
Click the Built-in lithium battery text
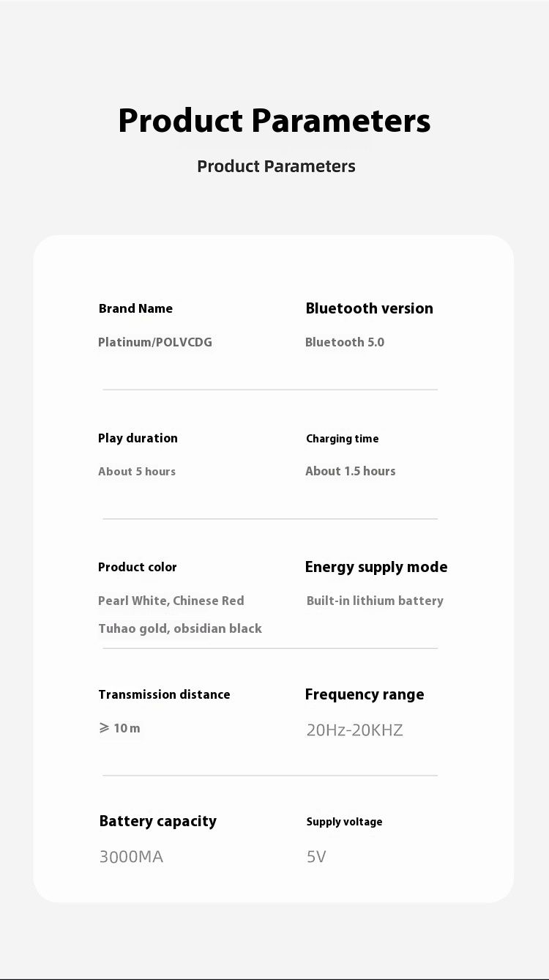(375, 601)
